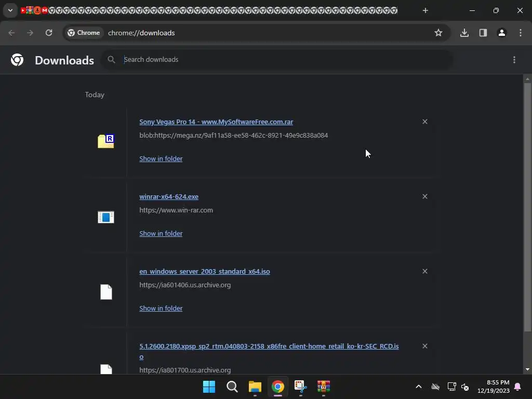Toggle the side panel icon
The height and width of the screenshot is (399, 532).
click(x=483, y=33)
